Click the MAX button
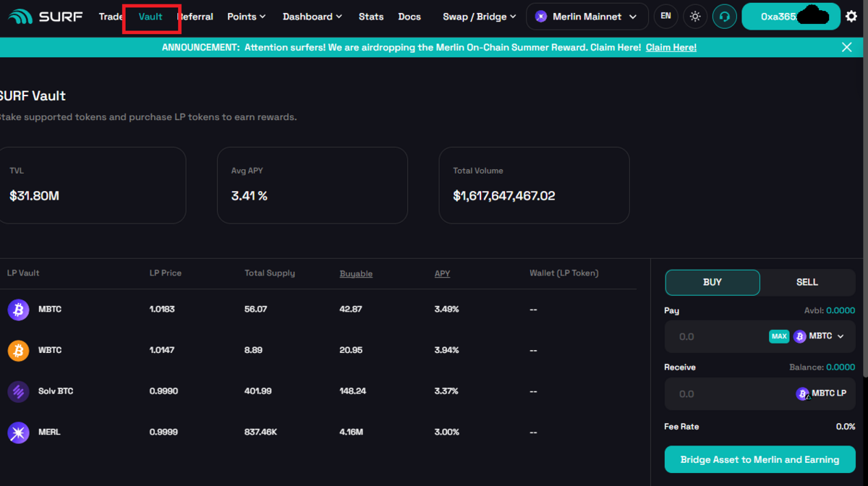The width and height of the screenshot is (868, 486). [779, 336]
